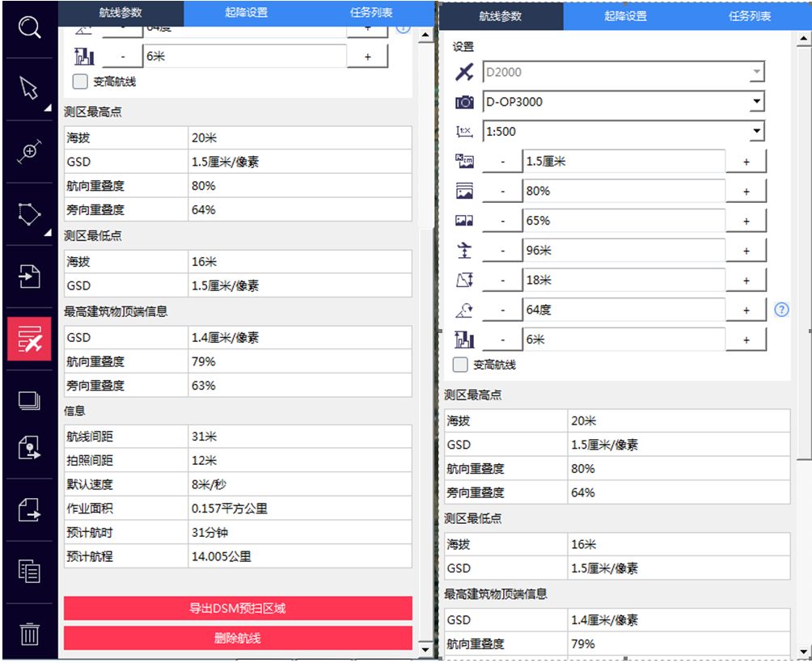Select the search magnifier tool in sidebar
812x663 pixels.
click(x=29, y=27)
